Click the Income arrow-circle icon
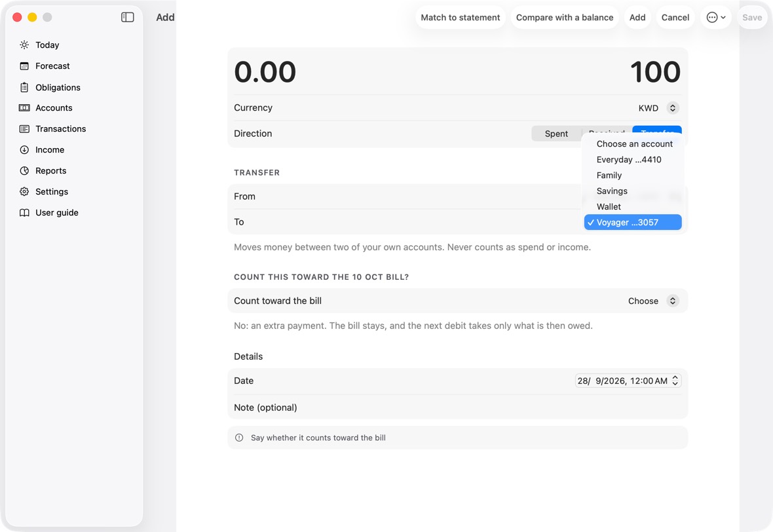Viewport: 773px width, 532px height. click(24, 150)
